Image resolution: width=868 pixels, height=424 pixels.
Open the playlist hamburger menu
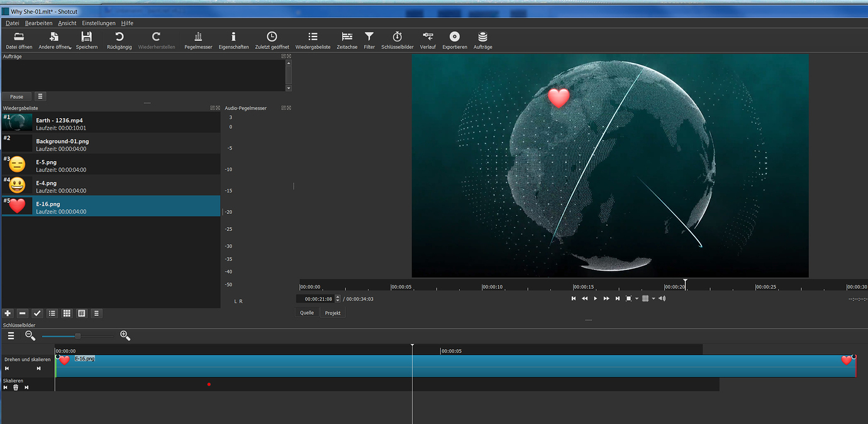pos(96,313)
